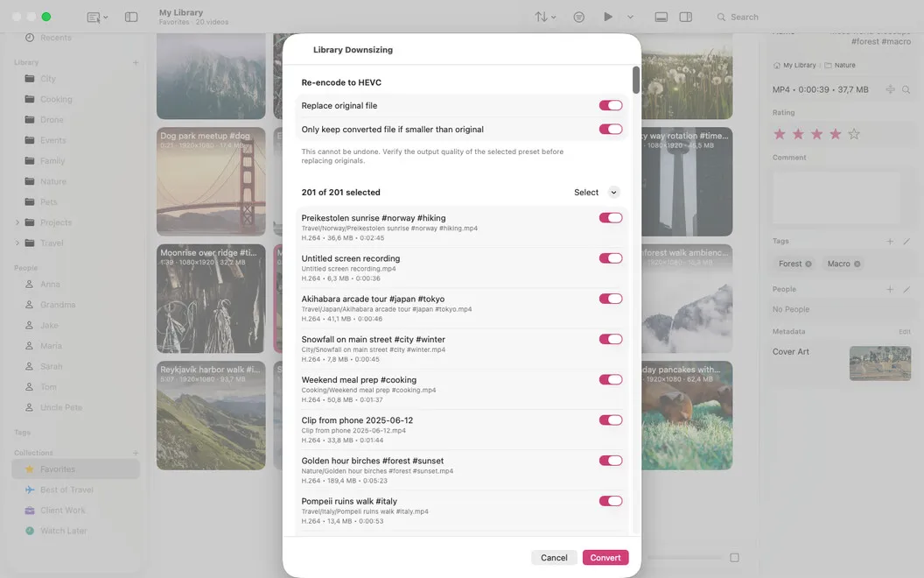This screenshot has width=924, height=578.
Task: Toggle off Replace original file switch
Action: pos(611,106)
